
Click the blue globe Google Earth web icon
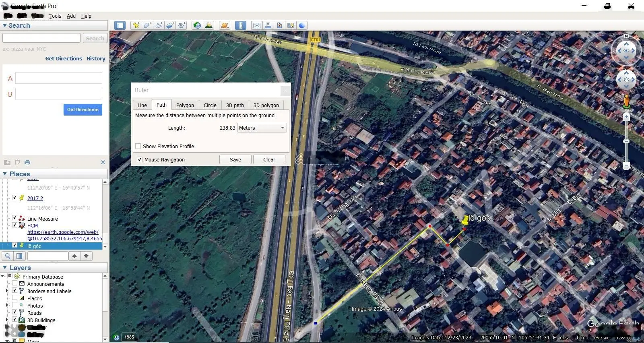pyautogui.click(x=302, y=25)
